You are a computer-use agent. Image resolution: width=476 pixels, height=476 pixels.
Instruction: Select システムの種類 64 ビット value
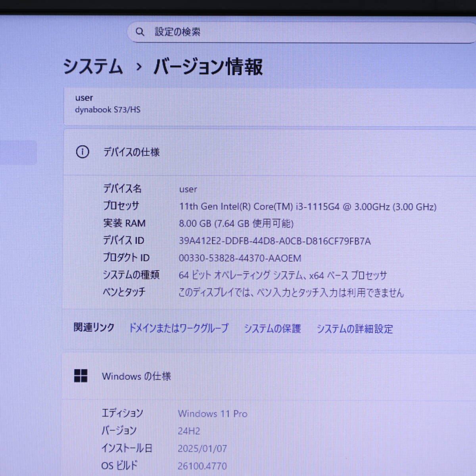(x=283, y=275)
